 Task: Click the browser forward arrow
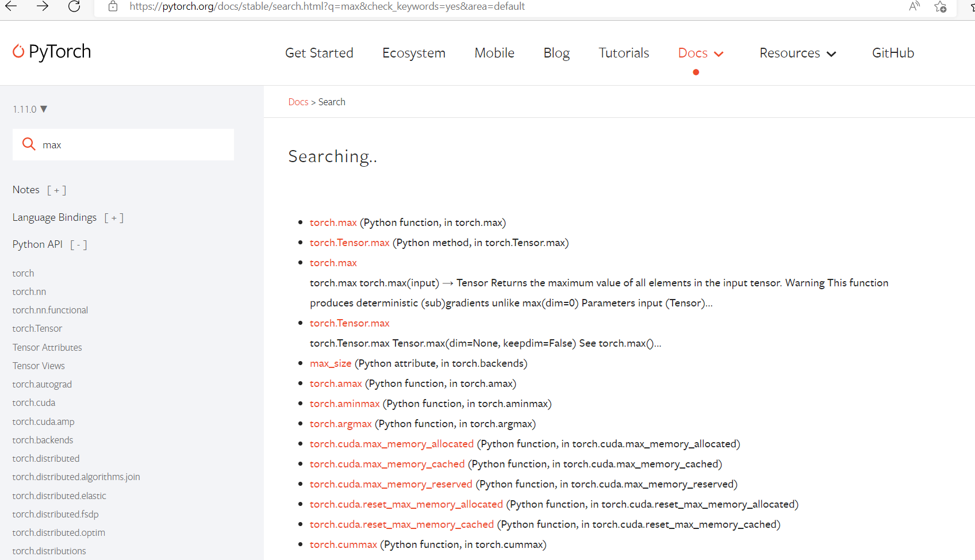click(x=43, y=6)
